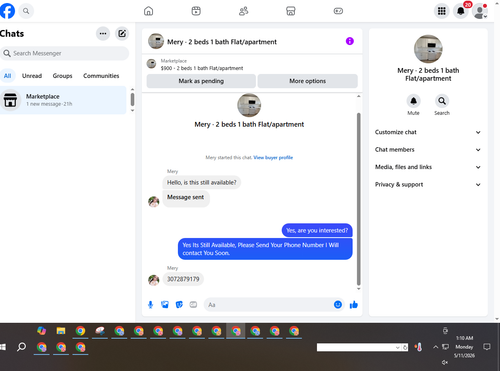500x371 pixels.
Task: Show hidden system tray icons chevron
Action: pos(435,347)
